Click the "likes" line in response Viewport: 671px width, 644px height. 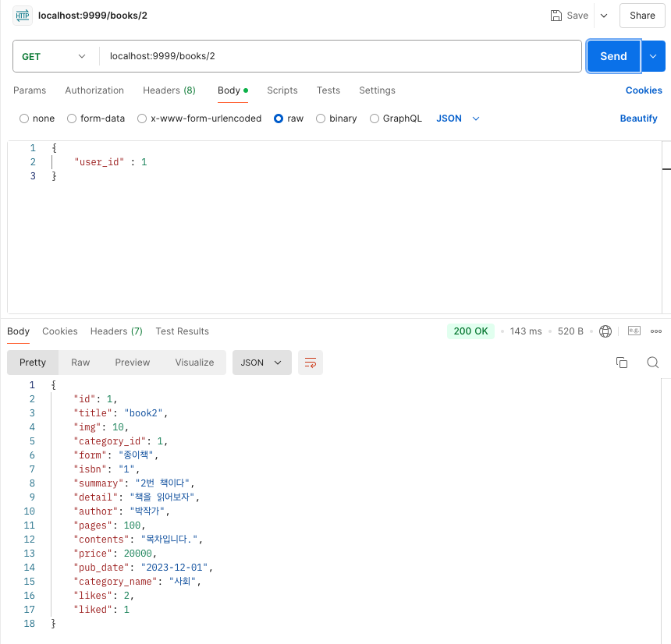(104, 596)
